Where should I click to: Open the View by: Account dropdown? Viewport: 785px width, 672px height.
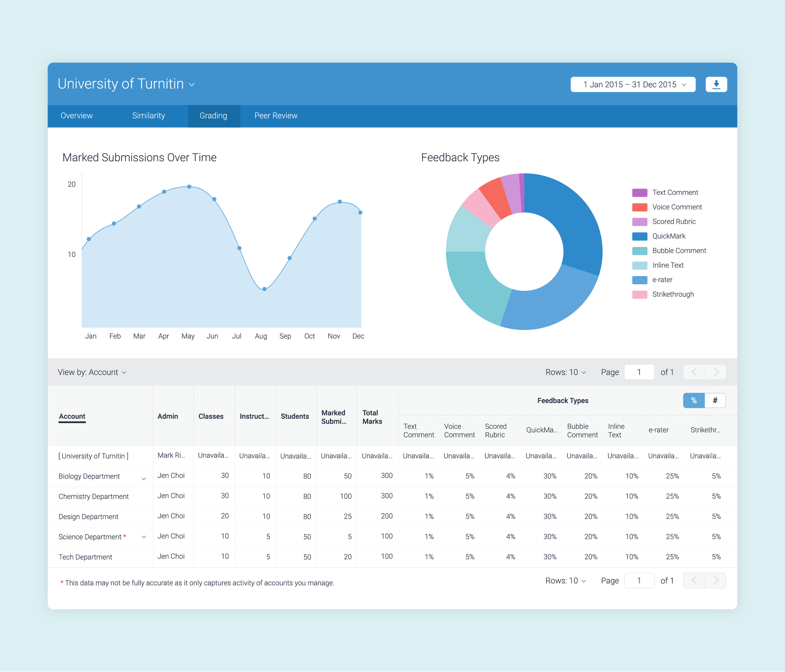pyautogui.click(x=92, y=372)
